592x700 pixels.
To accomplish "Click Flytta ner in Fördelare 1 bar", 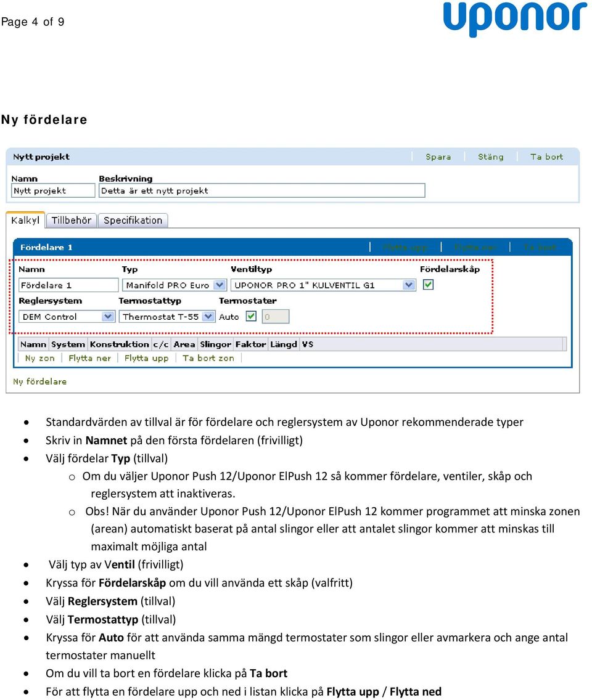I will point(475,247).
